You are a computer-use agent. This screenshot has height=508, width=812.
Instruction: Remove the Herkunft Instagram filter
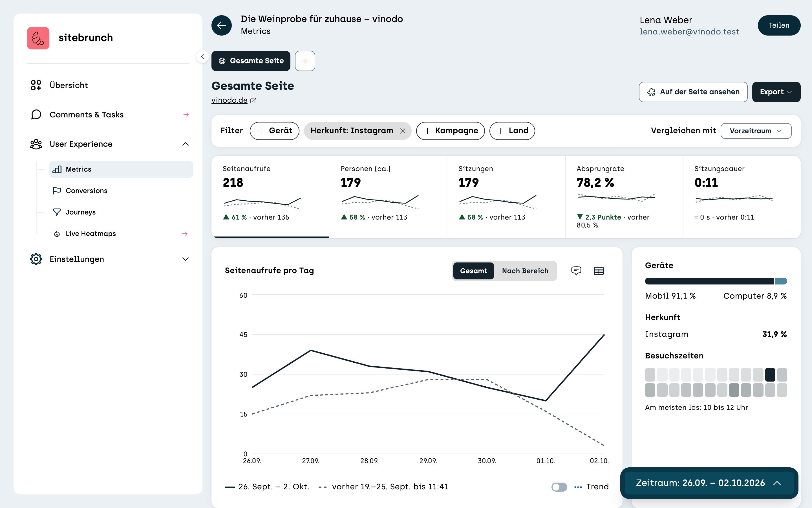pyautogui.click(x=402, y=131)
